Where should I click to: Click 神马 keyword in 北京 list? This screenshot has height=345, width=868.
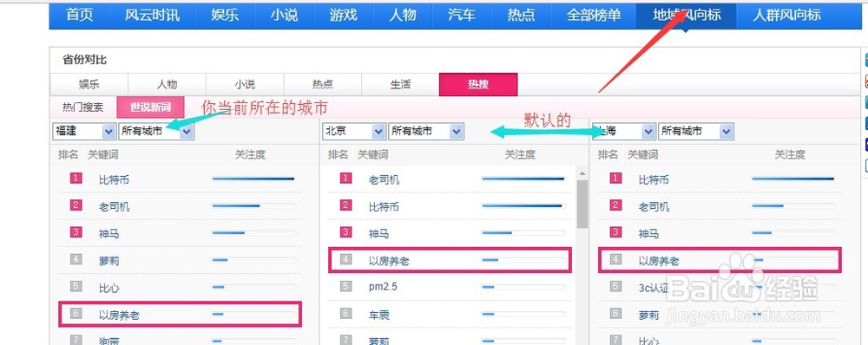click(x=378, y=234)
